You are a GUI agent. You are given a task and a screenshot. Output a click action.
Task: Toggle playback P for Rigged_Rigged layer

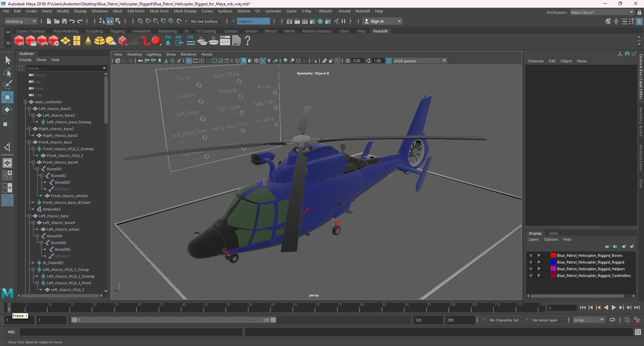(x=539, y=262)
